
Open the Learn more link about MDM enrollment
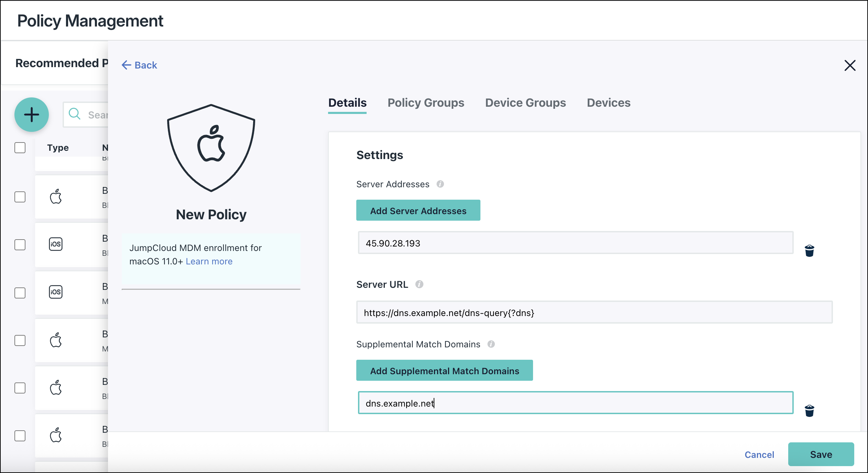[x=209, y=261]
